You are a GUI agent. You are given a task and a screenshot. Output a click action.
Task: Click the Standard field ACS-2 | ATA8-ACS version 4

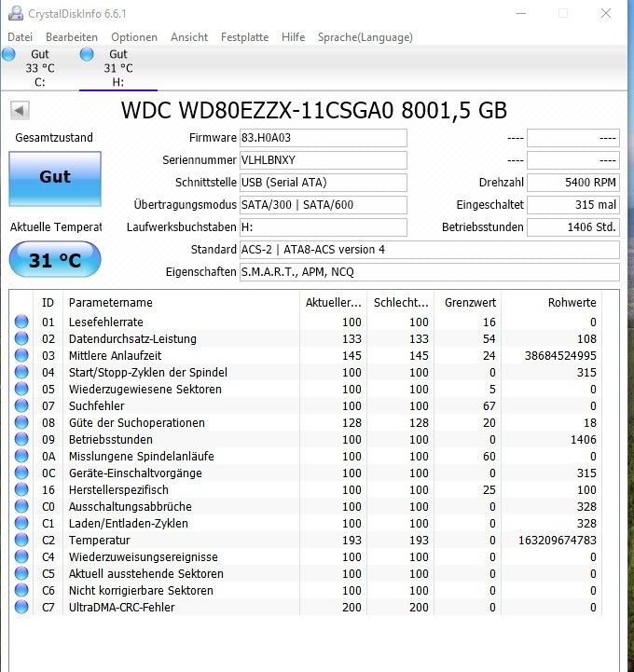coord(430,250)
